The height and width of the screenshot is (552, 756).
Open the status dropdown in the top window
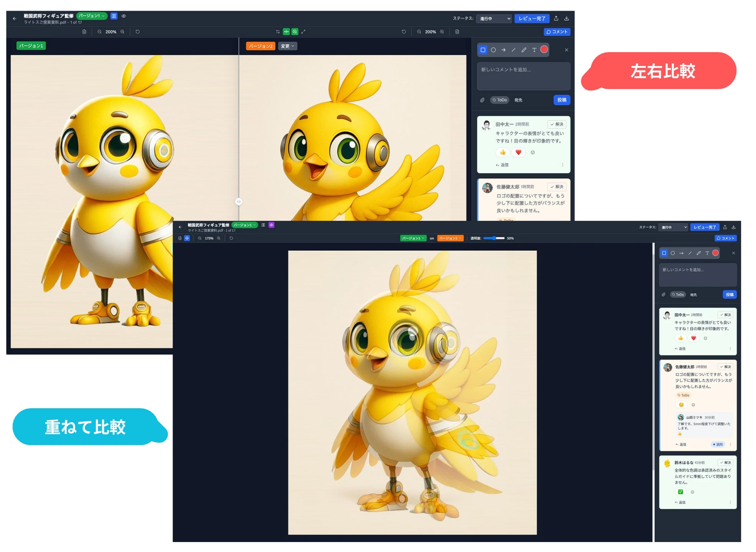(494, 19)
